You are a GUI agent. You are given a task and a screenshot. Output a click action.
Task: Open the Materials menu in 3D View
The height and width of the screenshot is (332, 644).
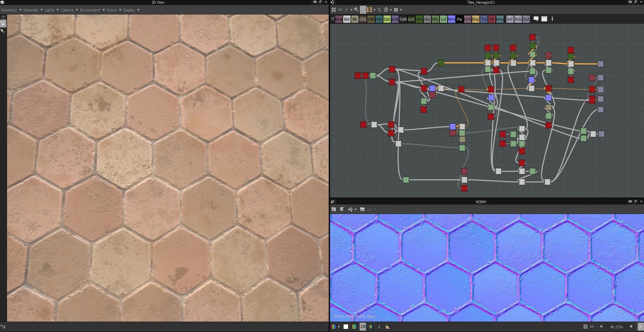click(x=33, y=10)
